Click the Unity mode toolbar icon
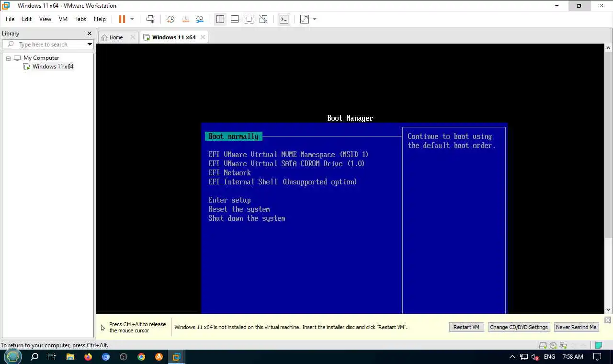The image size is (613, 364). pos(263,19)
